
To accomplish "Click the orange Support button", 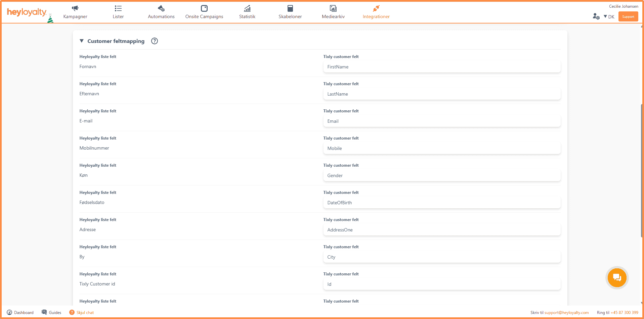I will point(628,17).
